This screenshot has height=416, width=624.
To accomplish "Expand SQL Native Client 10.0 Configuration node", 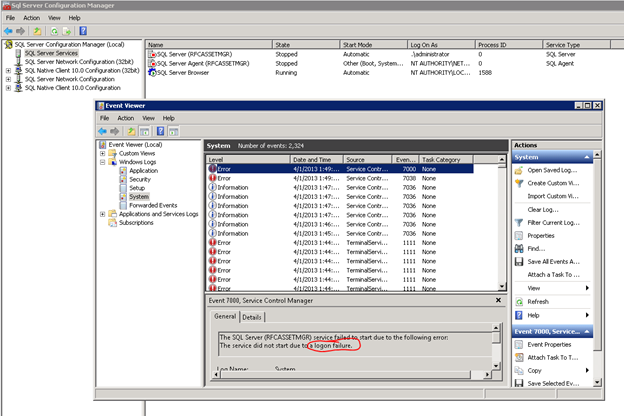I will tap(8, 88).
